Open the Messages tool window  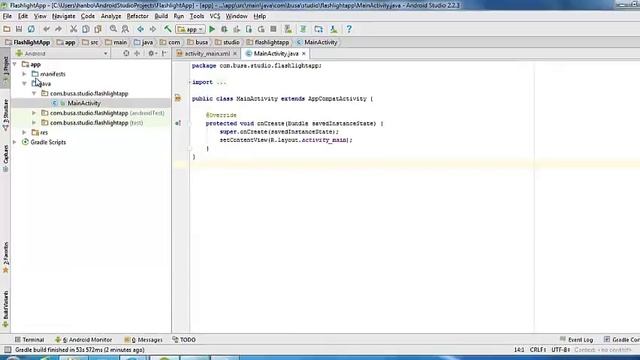143,340
